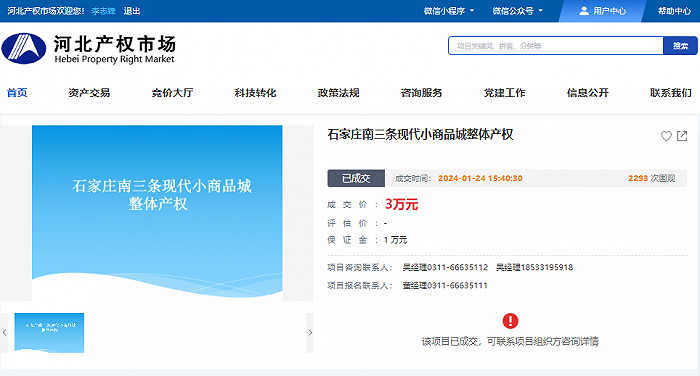
Task: Select 联系我们 in navigation
Action: pyautogui.click(x=671, y=92)
